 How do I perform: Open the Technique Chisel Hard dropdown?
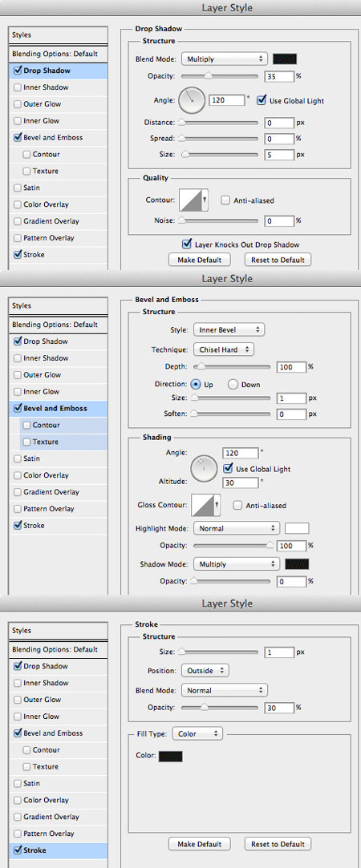pos(224,349)
